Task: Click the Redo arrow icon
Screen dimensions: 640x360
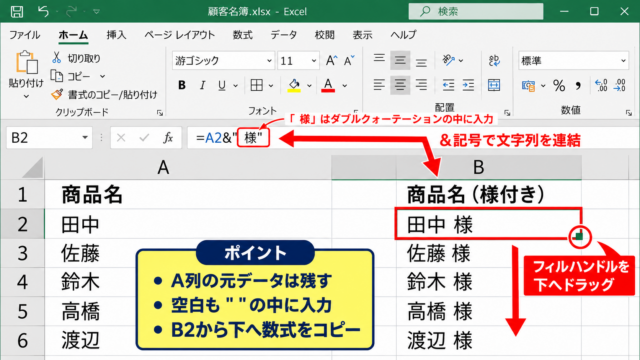Action: coord(71,11)
